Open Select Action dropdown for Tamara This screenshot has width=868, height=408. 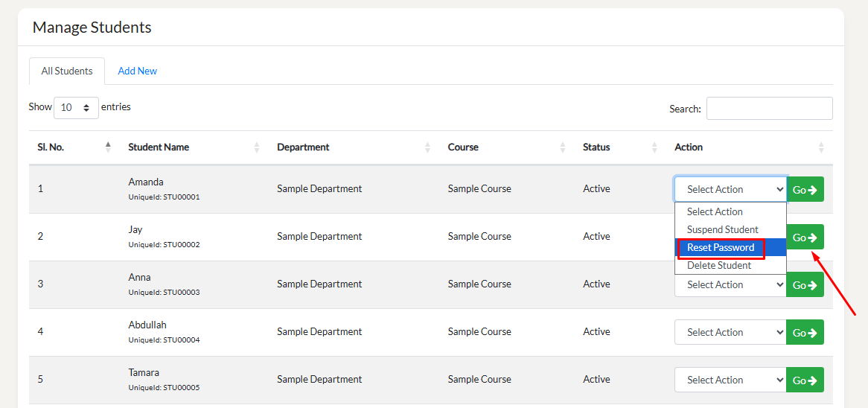(x=730, y=380)
